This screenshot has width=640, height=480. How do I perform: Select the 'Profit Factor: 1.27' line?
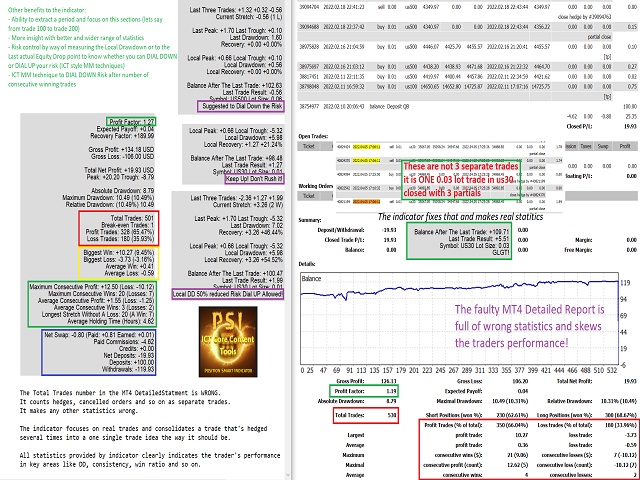click(x=131, y=122)
